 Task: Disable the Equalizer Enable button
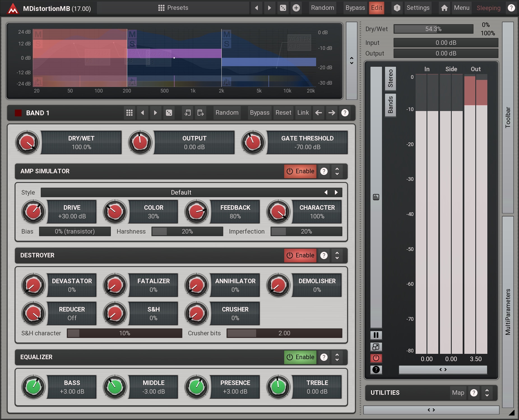(x=300, y=357)
